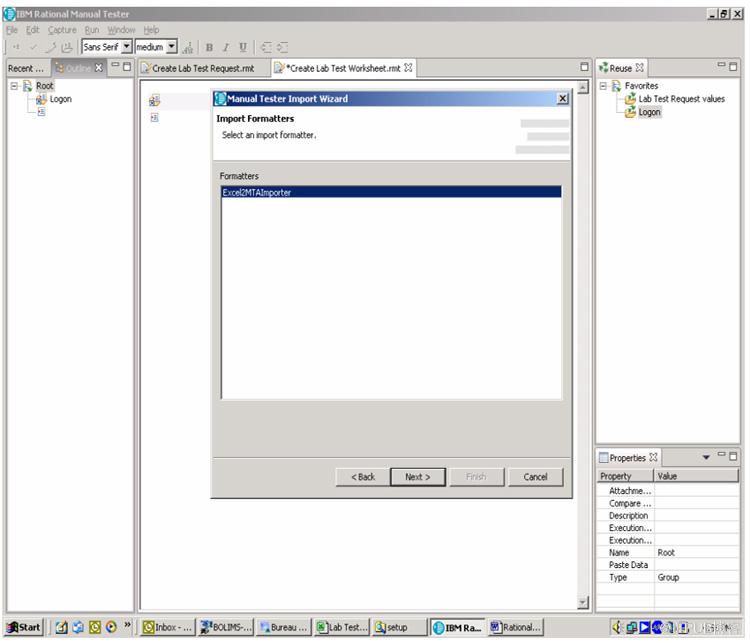This screenshot has height=643, width=750.
Task: Open the Edit menu
Action: (33, 30)
